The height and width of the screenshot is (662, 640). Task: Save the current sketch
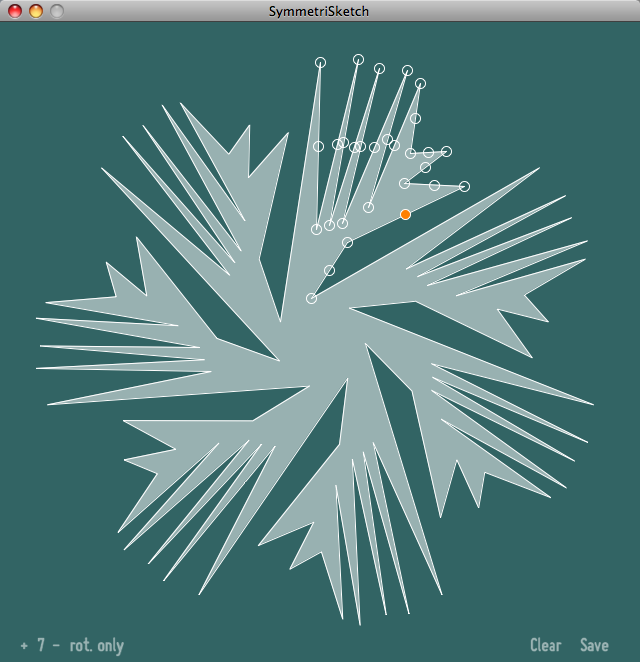click(594, 646)
